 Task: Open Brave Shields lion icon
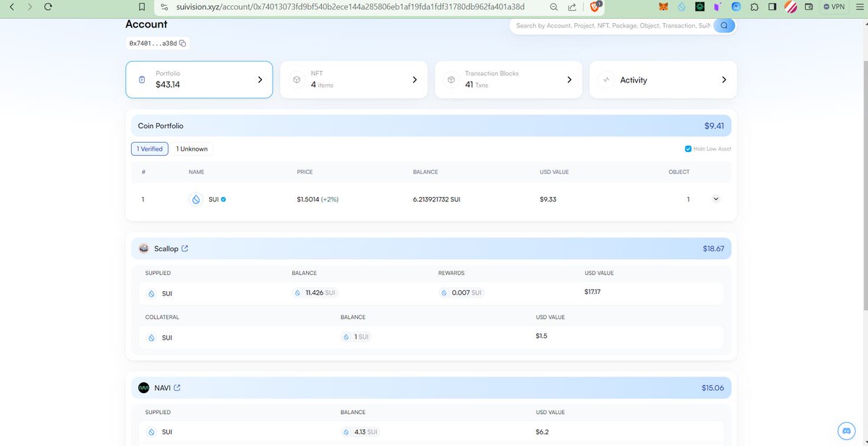click(x=596, y=7)
